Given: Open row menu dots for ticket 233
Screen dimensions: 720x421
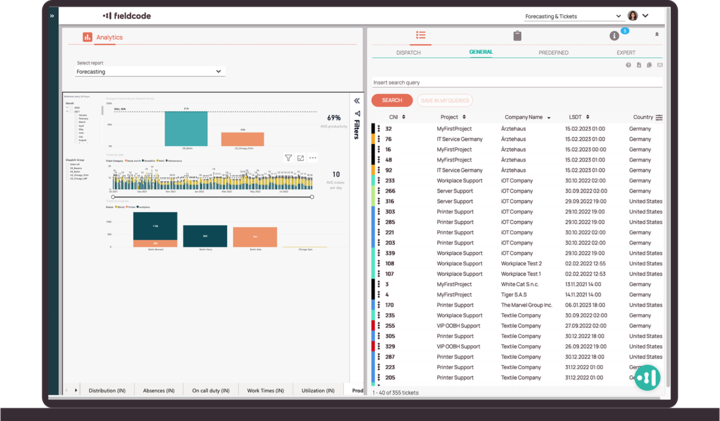Looking at the screenshot, I should (x=379, y=181).
